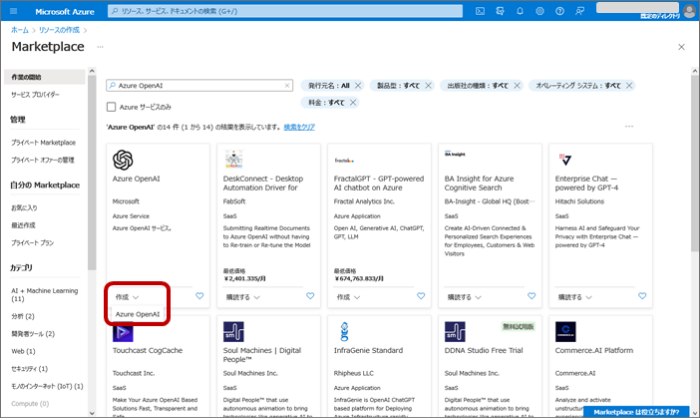Expand 購読する dropdown on DeskConnect card
Viewport: 700px width, 419px height.
tap(243, 297)
